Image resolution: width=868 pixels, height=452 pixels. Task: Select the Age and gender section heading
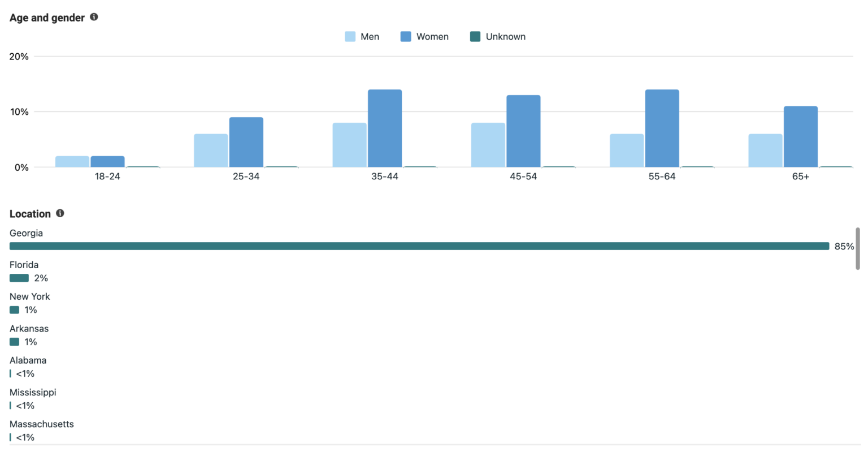pos(45,17)
